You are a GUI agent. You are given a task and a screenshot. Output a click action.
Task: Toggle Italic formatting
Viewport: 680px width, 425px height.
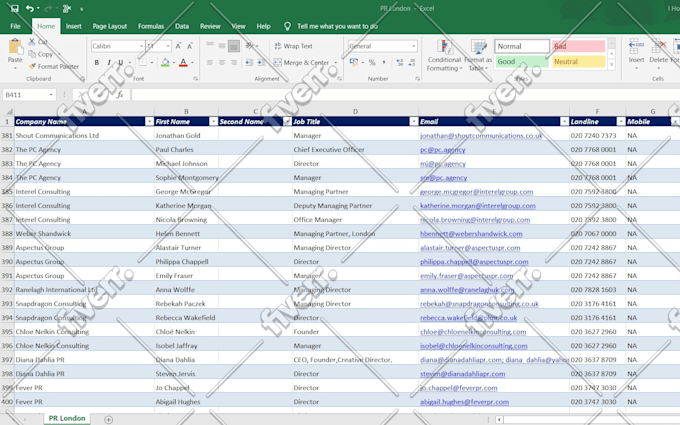(109, 62)
